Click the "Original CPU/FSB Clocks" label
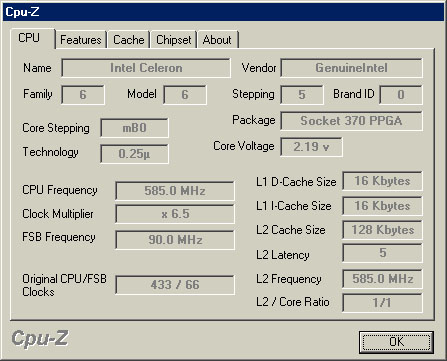 point(64,285)
